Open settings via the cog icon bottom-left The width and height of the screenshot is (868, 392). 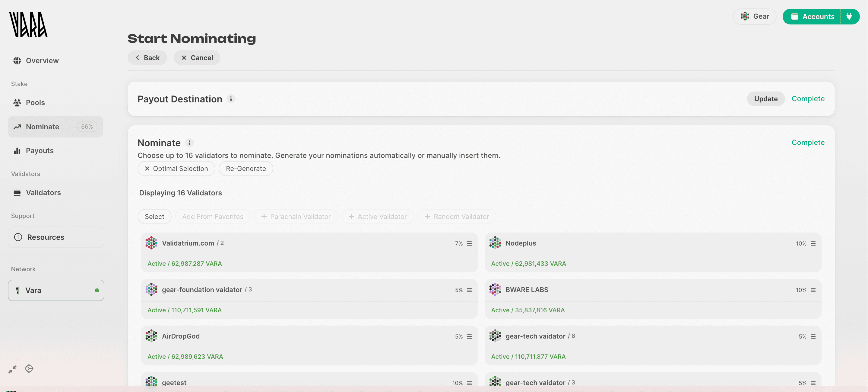click(x=29, y=369)
